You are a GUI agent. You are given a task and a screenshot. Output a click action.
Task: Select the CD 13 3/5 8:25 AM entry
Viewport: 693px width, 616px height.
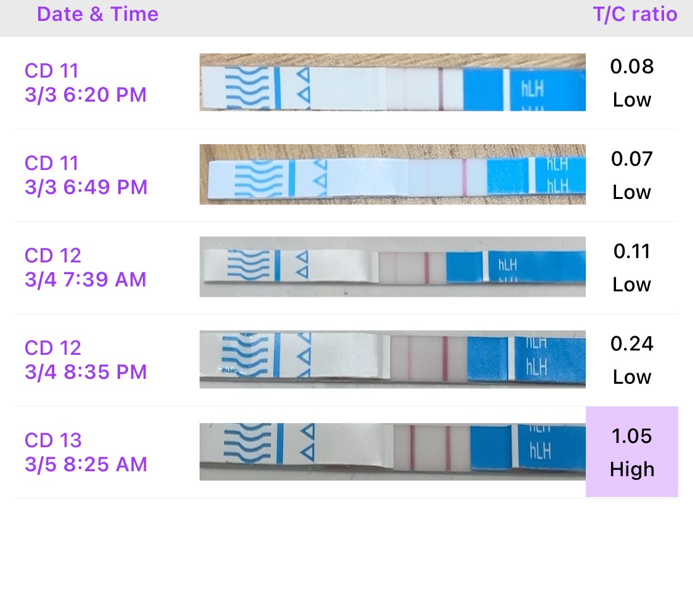click(x=86, y=452)
